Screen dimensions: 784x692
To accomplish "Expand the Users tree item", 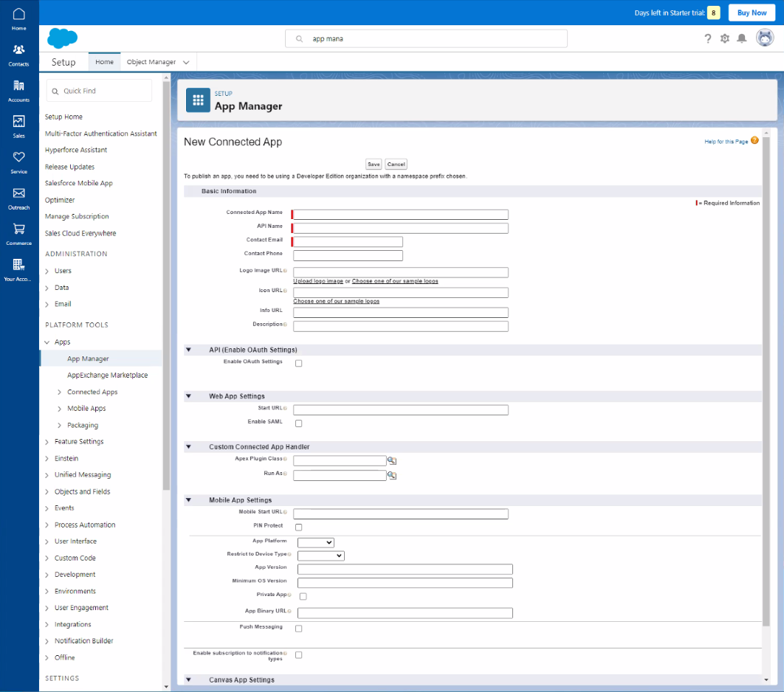I will (x=47, y=271).
